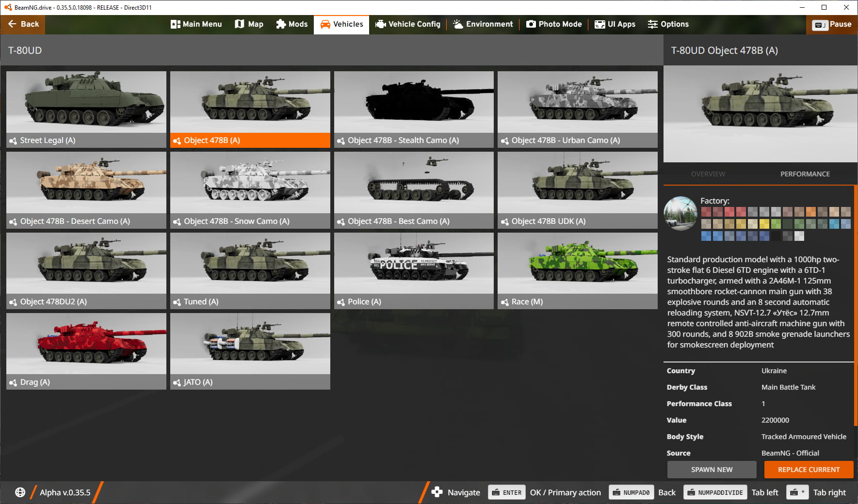Open the Main Menu
The height and width of the screenshot is (504, 858).
pyautogui.click(x=196, y=24)
